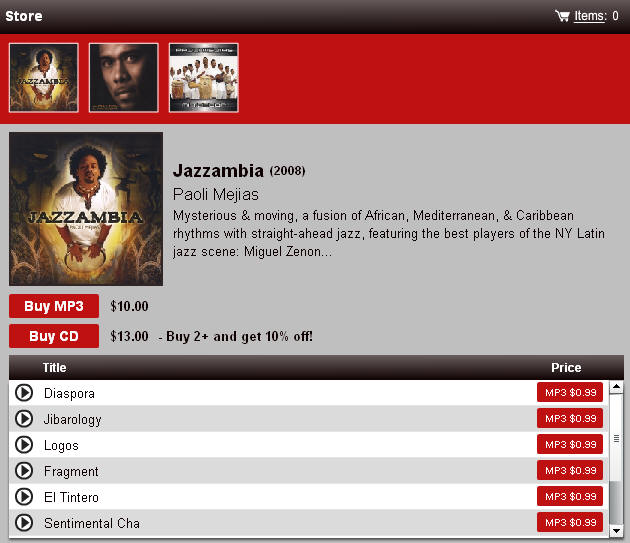Viewport: 630px width, 543px height.
Task: Buy the MP3 album for $10.00
Action: [x=54, y=306]
